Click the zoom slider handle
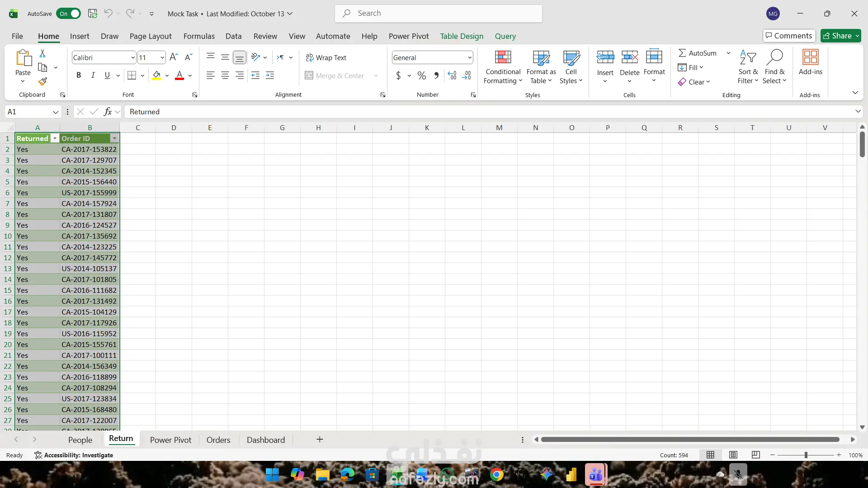 pyautogui.click(x=806, y=455)
